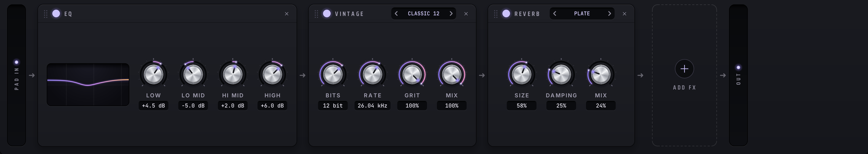Go to previous VINTAGE preset arrow

(396, 13)
